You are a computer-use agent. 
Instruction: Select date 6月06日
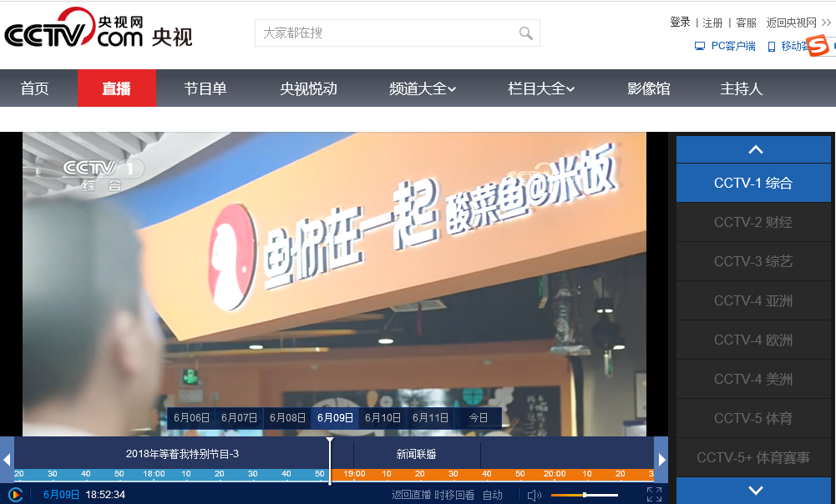(191, 418)
